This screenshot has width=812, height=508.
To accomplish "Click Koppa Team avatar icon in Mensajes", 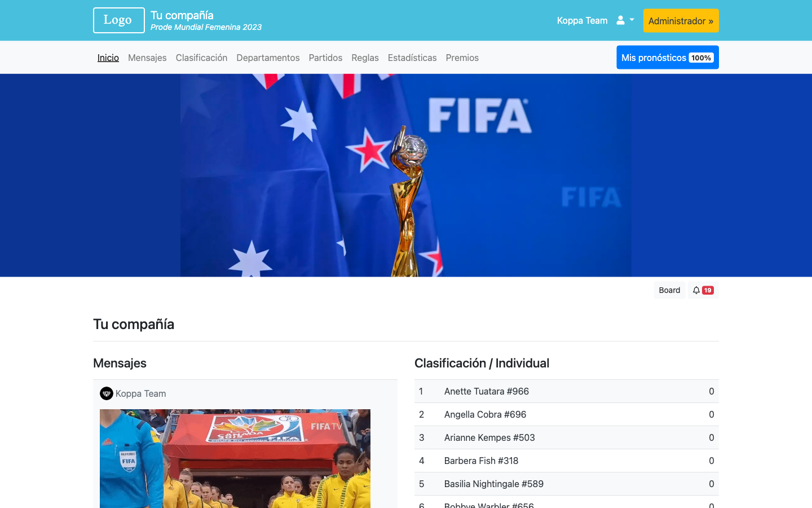I will click(107, 393).
